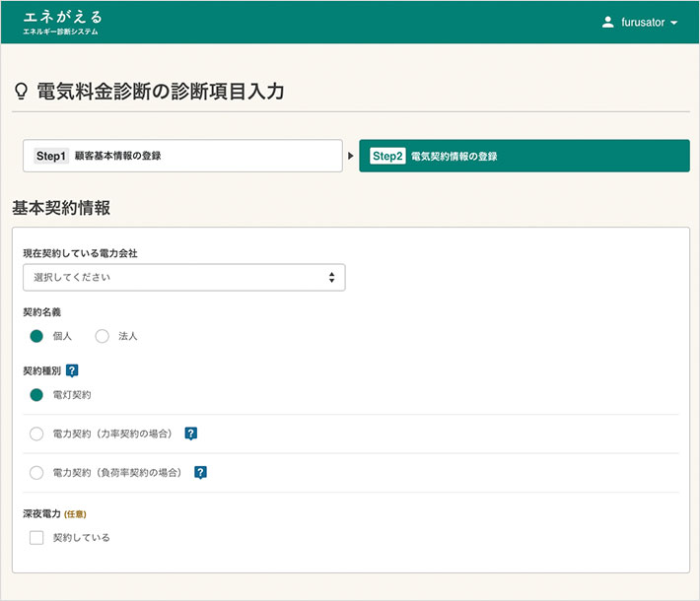Open the help icon next to 契約種別

click(x=72, y=370)
